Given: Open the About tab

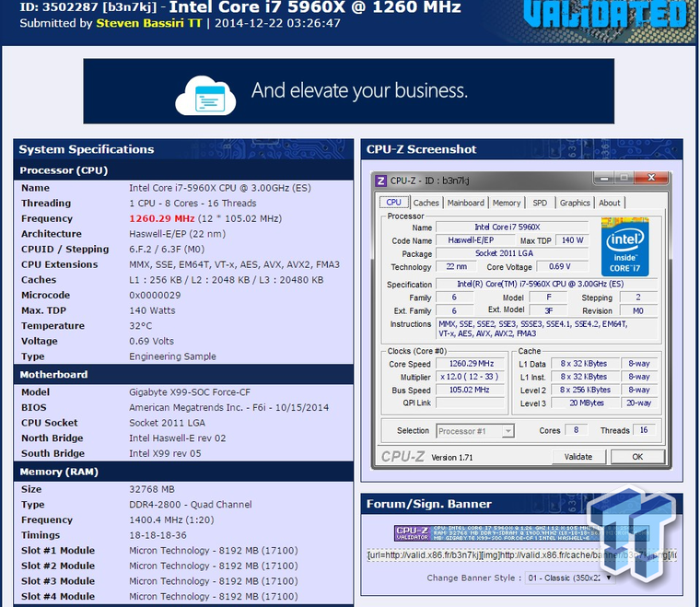Looking at the screenshot, I should [x=610, y=203].
